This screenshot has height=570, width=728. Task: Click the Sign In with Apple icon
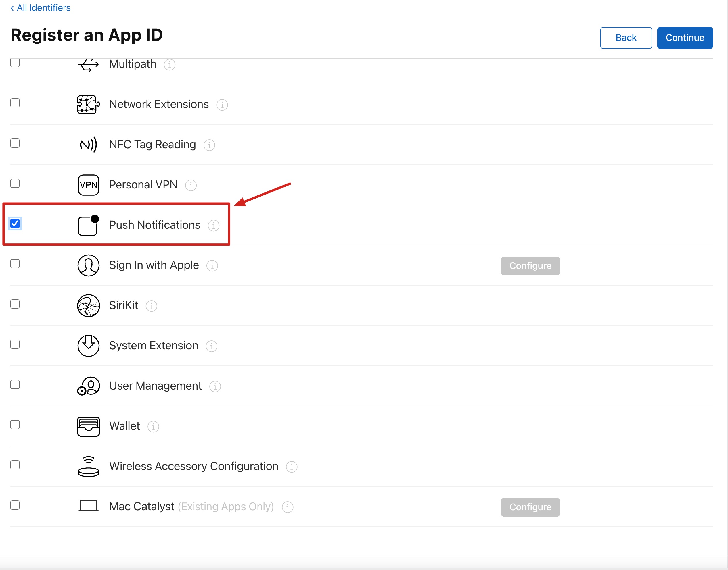(88, 265)
